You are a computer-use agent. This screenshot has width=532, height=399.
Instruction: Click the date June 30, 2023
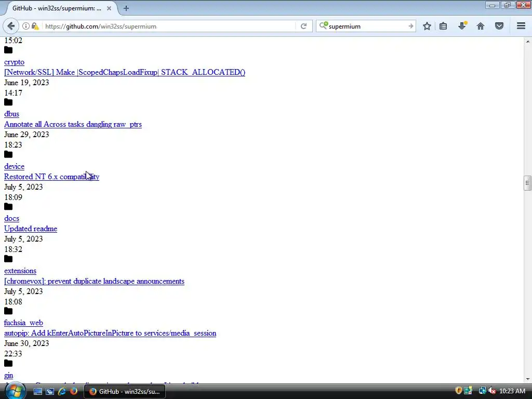click(x=26, y=343)
